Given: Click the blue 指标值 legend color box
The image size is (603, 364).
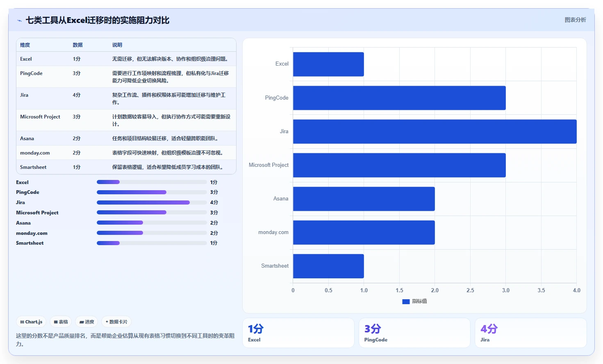Looking at the screenshot, I should (x=406, y=301).
